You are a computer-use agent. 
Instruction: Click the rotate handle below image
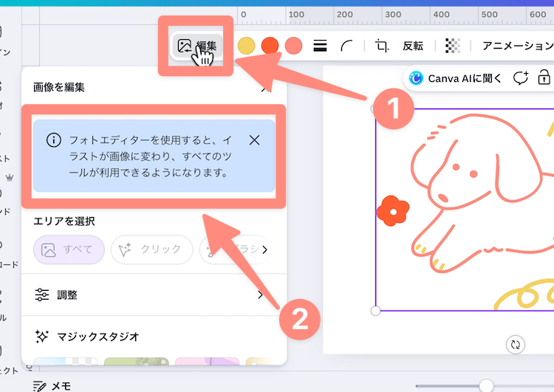pyautogui.click(x=516, y=344)
